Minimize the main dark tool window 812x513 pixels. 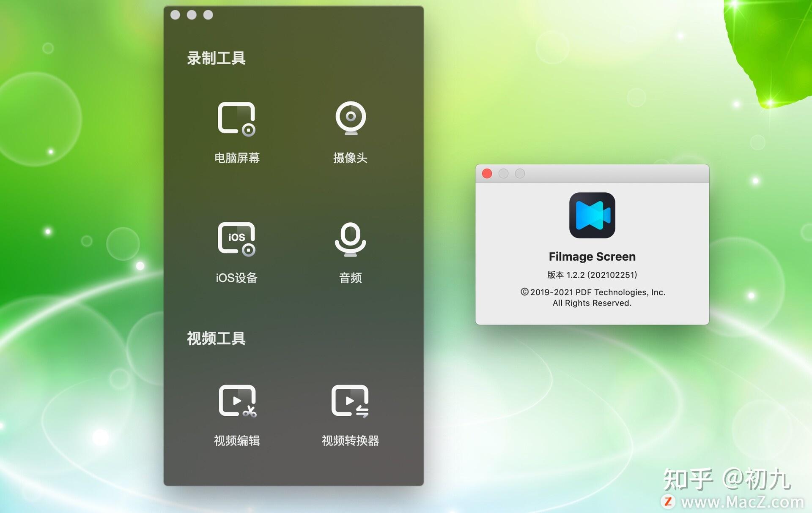pyautogui.click(x=192, y=15)
